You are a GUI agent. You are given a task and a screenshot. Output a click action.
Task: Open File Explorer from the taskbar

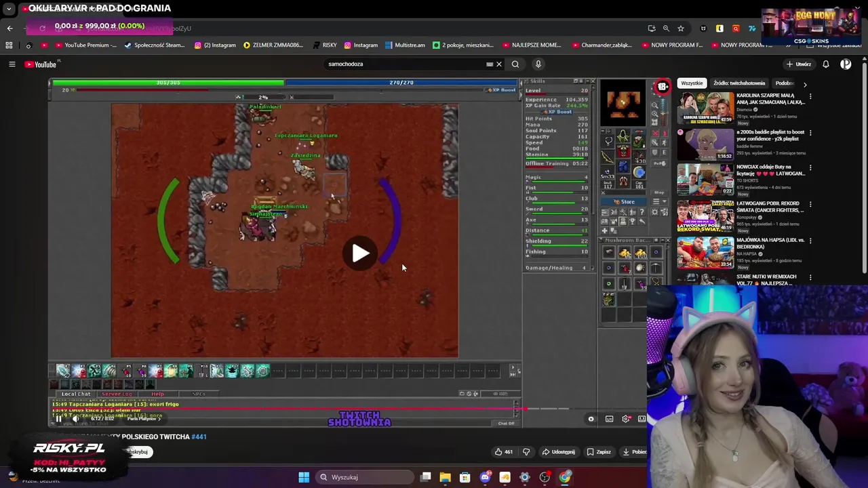pos(445,477)
